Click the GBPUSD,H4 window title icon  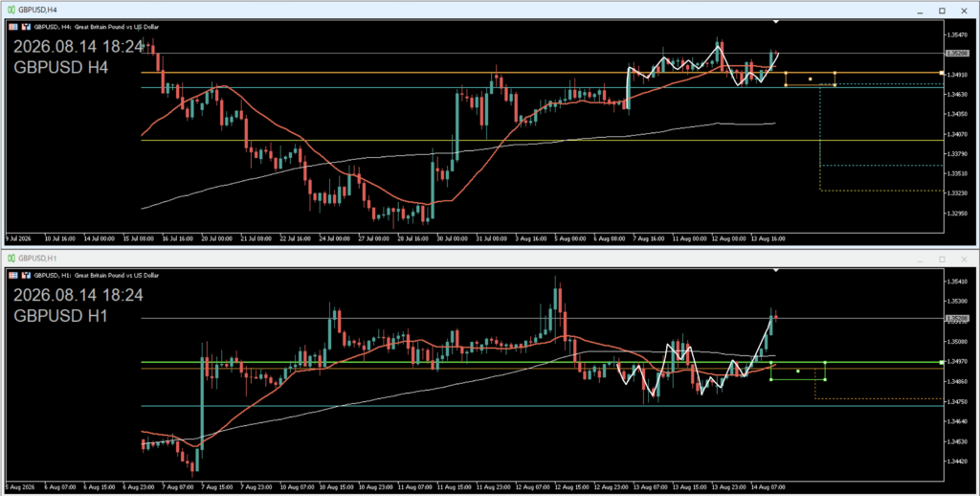coord(11,10)
